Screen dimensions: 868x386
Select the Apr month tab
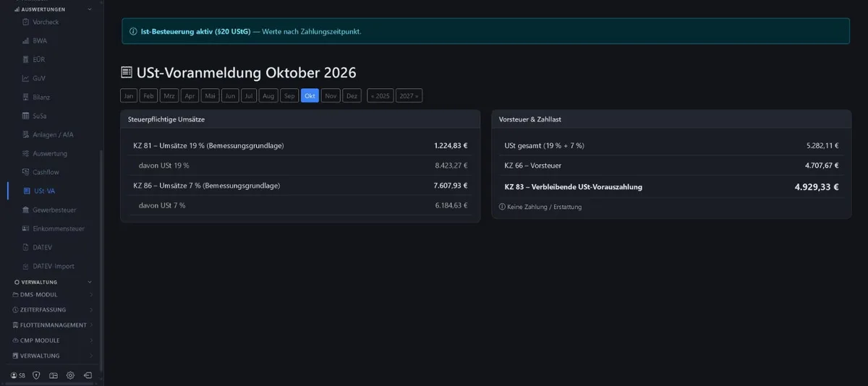point(190,95)
